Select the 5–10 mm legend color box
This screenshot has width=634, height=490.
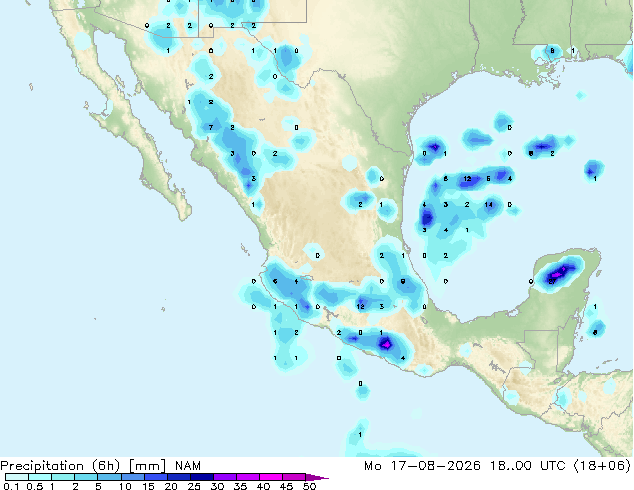pyautogui.click(x=109, y=477)
